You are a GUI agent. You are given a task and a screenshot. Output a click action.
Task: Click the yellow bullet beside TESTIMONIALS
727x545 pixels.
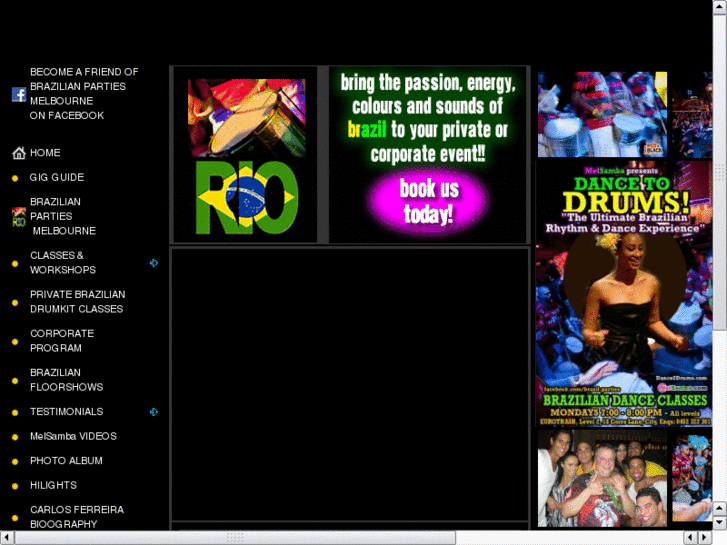tap(15, 412)
